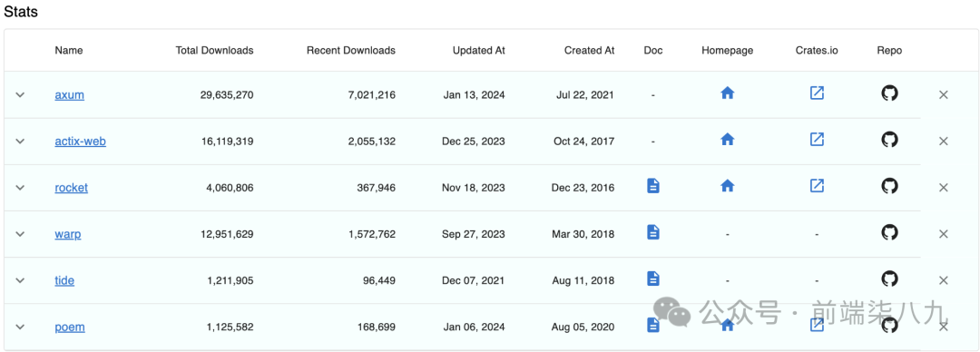Screen dimensions: 980x352
Task: Select the Jan 13, 2024 updated date
Action: 475,95
